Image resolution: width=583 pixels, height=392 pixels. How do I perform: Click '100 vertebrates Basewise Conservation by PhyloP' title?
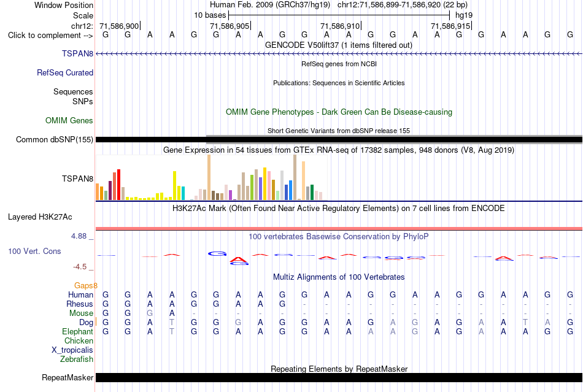pyautogui.click(x=339, y=237)
